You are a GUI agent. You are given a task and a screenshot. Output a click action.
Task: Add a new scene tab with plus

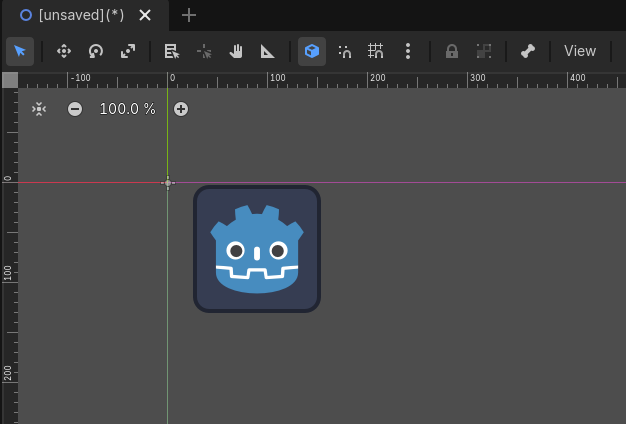point(189,15)
